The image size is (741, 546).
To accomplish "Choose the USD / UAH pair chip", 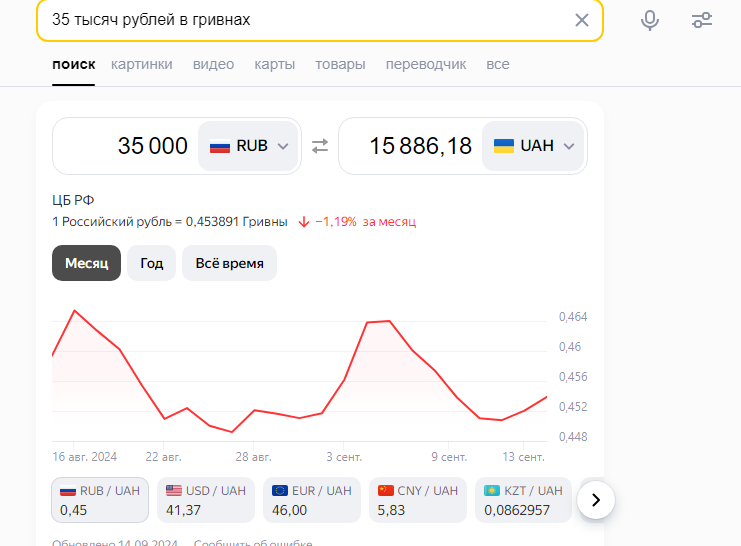I will coord(206,500).
